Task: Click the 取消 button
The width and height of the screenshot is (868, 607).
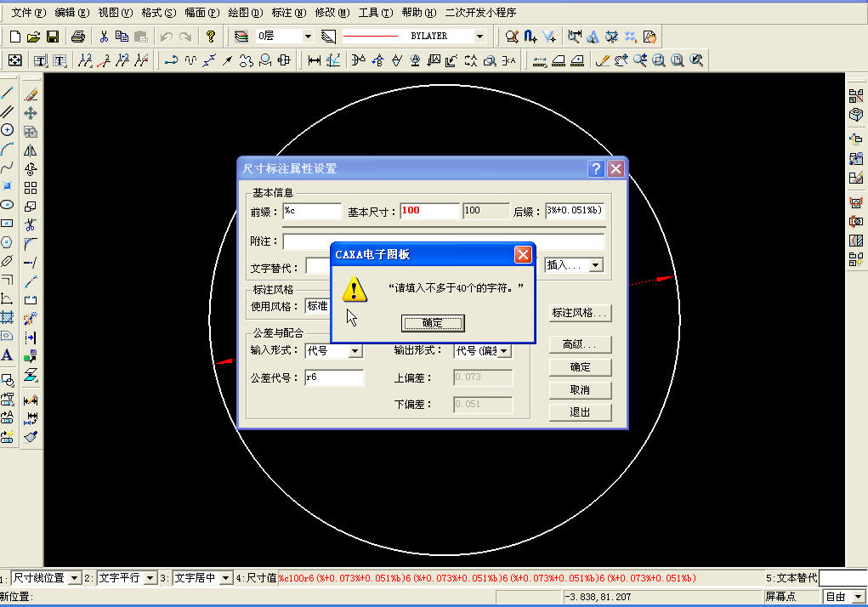Action: [580, 389]
